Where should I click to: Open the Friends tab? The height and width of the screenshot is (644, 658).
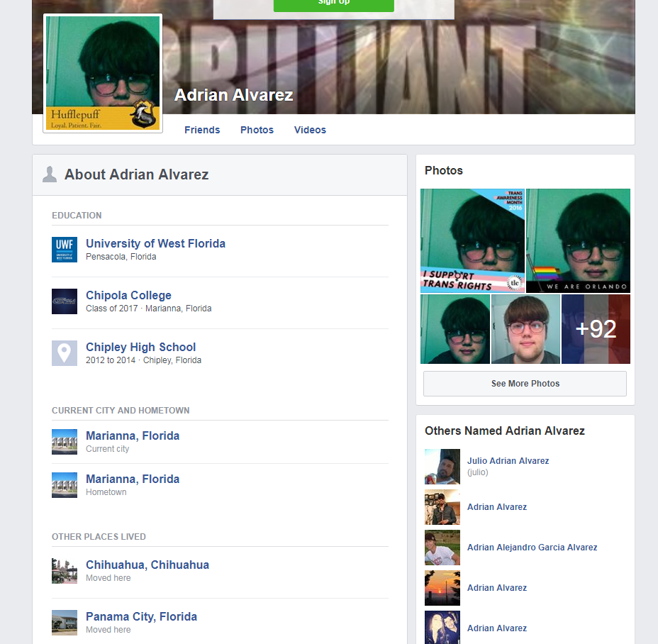pyautogui.click(x=202, y=130)
